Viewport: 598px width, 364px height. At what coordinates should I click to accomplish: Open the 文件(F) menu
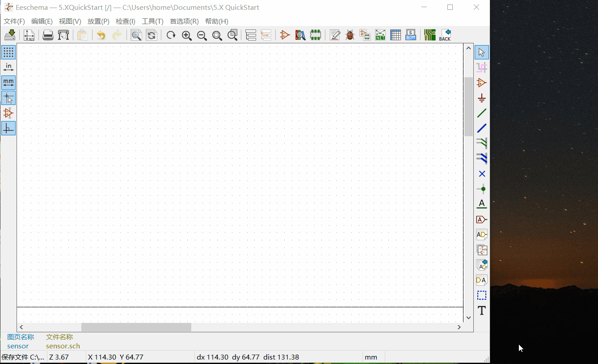[14, 21]
